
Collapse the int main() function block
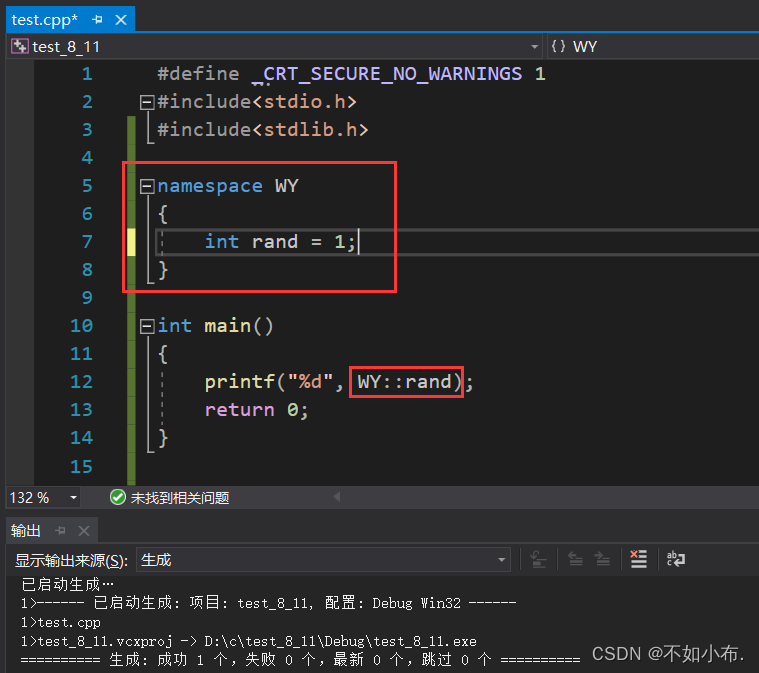pyautogui.click(x=148, y=326)
